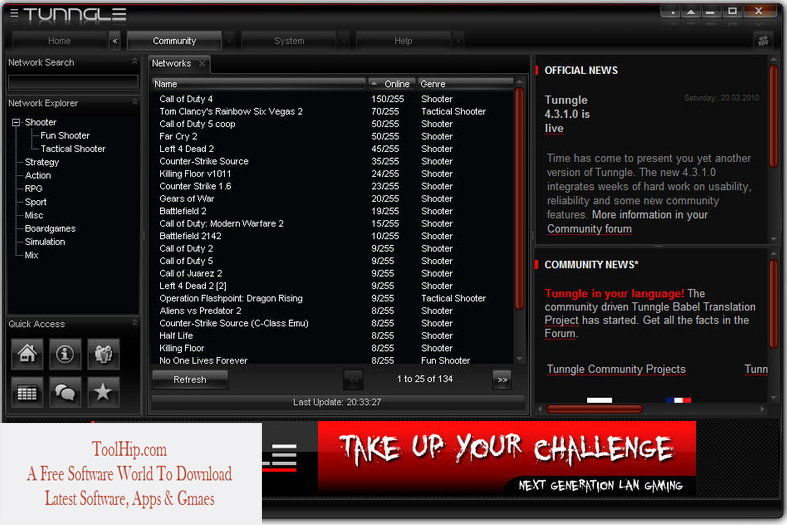Open the System tab
Screen dimensions: 787x525
(289, 41)
